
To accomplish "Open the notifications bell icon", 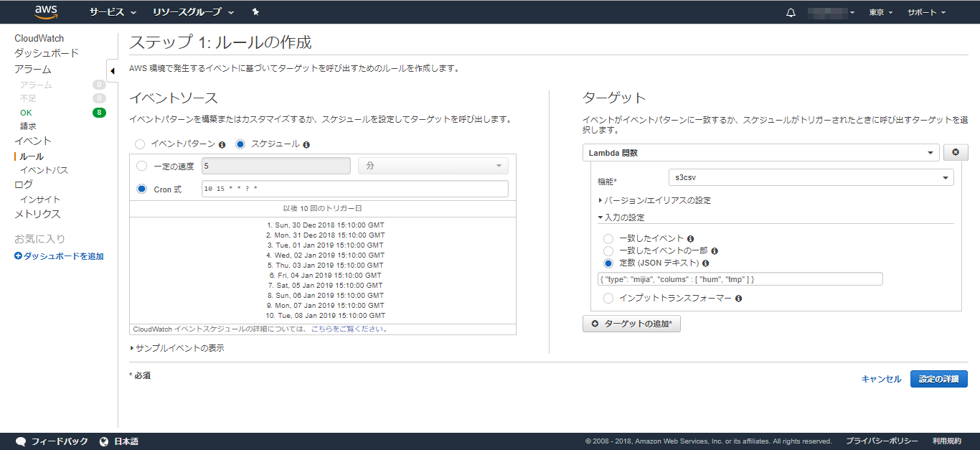I will [x=791, y=11].
